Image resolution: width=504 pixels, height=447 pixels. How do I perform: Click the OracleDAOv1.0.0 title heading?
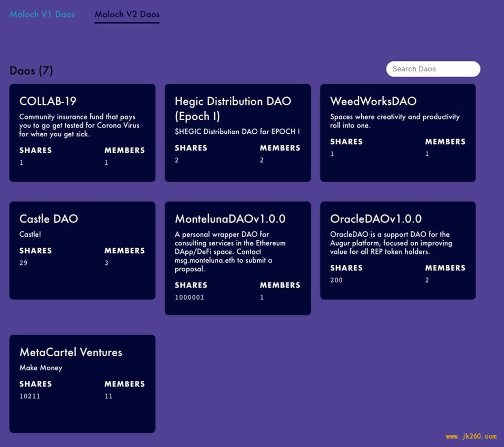point(376,219)
